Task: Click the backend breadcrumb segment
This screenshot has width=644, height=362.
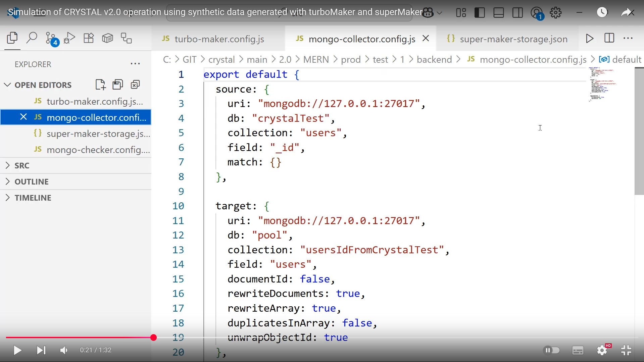Action: (x=434, y=59)
